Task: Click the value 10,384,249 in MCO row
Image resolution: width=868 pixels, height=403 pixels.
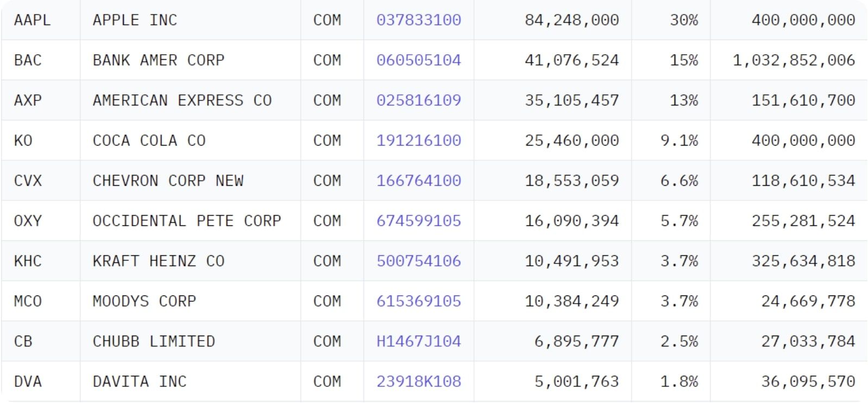Action: (572, 301)
